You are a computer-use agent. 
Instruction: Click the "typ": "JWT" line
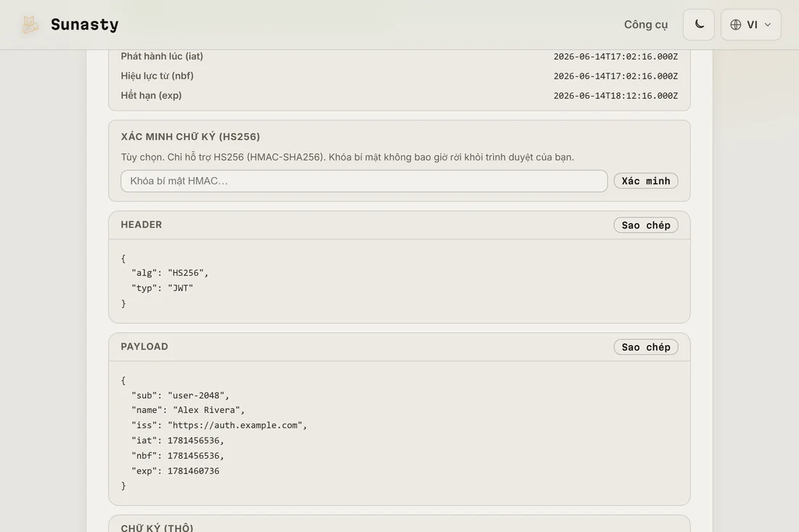pyautogui.click(x=162, y=288)
